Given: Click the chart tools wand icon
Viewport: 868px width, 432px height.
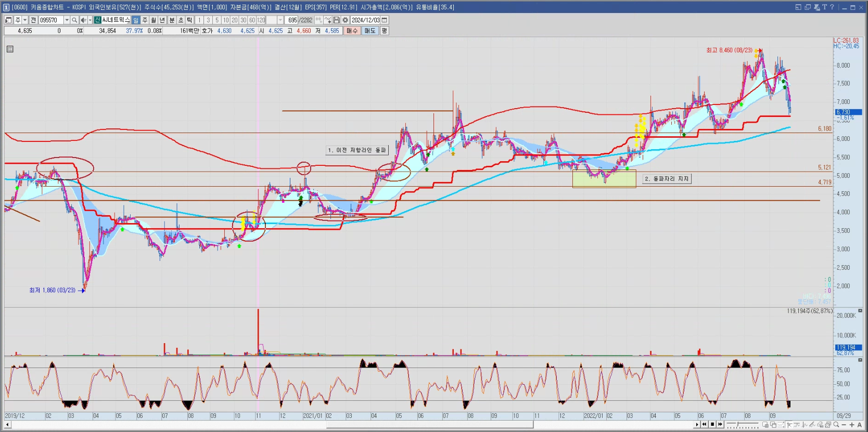Looking at the screenshot, I should click(x=328, y=20).
